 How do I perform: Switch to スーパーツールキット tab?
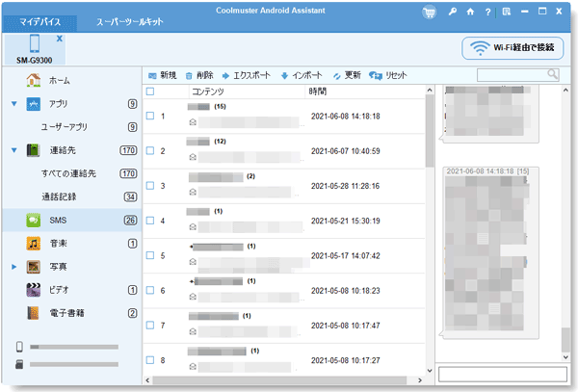point(129,22)
